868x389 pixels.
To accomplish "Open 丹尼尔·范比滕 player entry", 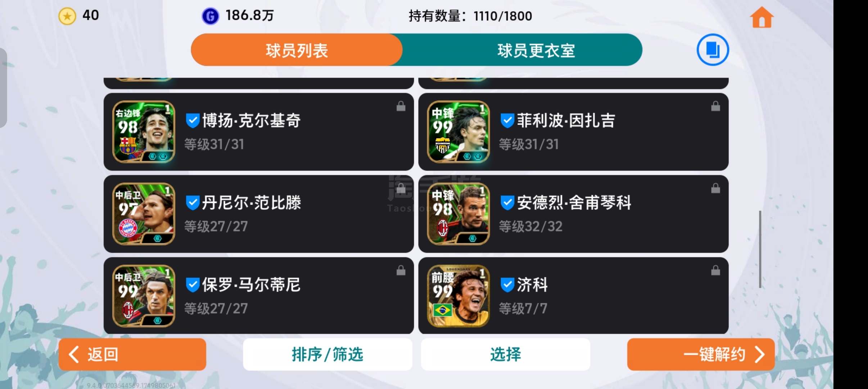I will [258, 214].
